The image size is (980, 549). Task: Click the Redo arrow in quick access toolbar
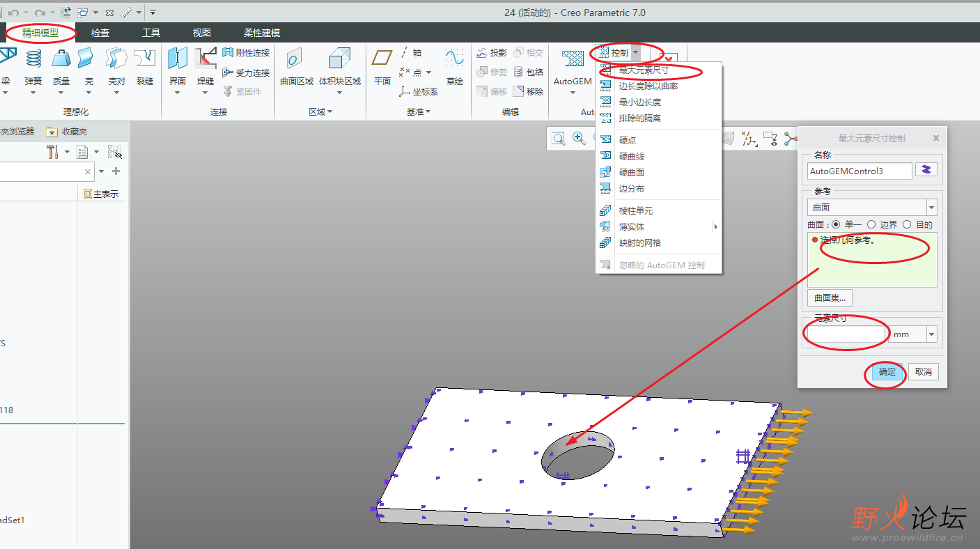click(x=40, y=13)
